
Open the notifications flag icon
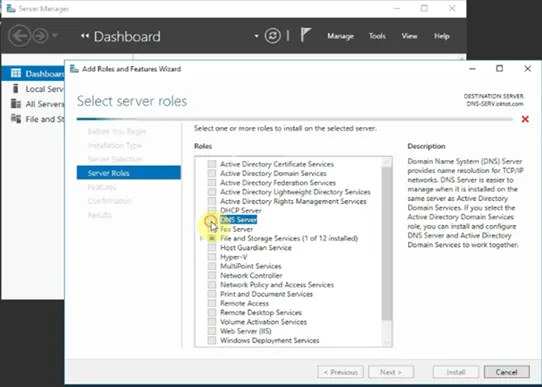[305, 35]
